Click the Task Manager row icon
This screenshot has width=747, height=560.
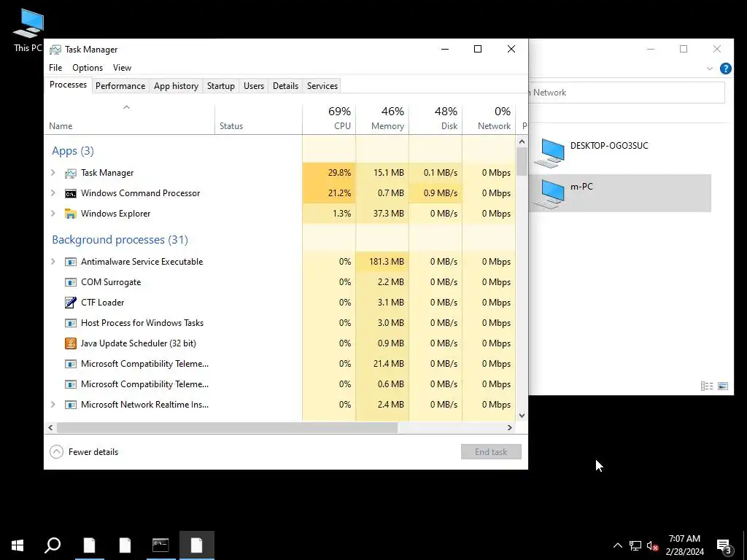(x=71, y=173)
